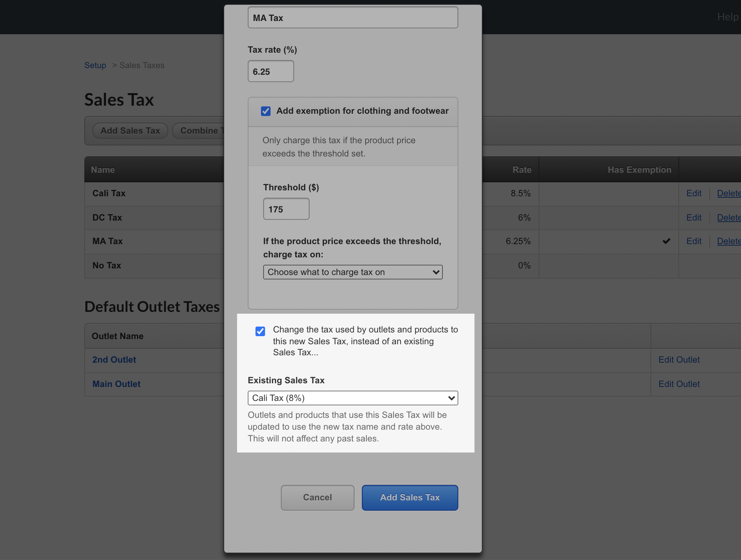Click the MA Tax exemption checkmark icon
Screen dimensions: 741x560
[x=666, y=241]
